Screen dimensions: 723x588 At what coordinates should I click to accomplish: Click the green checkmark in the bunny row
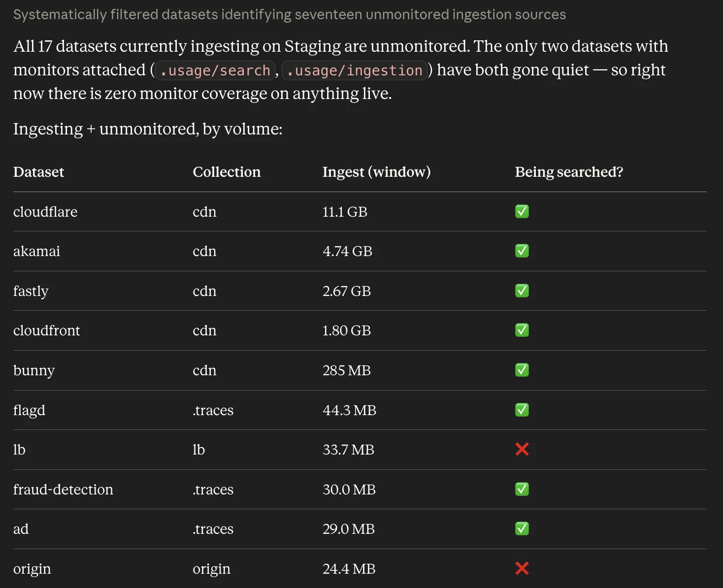(x=522, y=370)
